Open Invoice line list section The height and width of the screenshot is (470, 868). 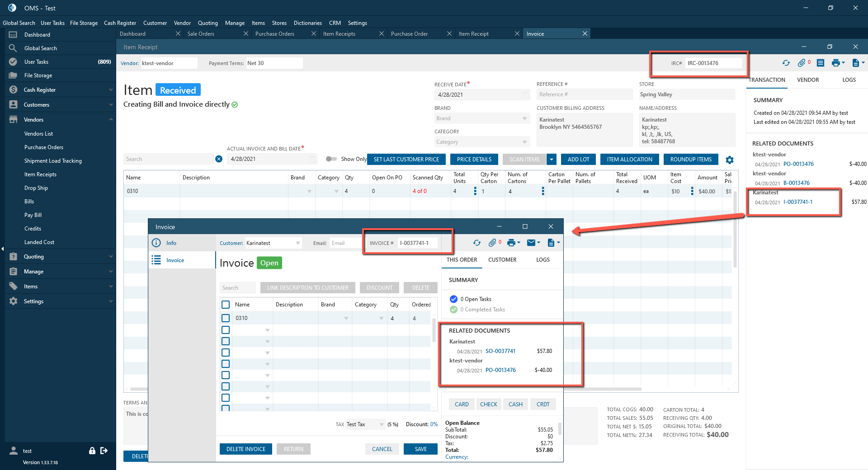[x=182, y=260]
